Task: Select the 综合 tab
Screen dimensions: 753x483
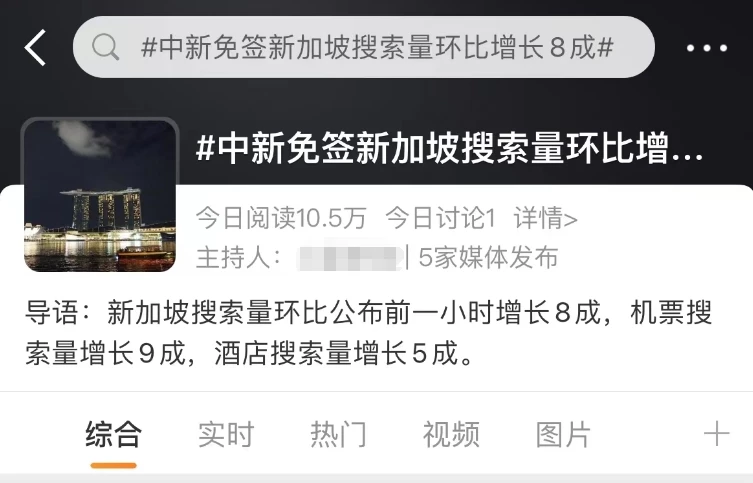Action: [x=113, y=434]
